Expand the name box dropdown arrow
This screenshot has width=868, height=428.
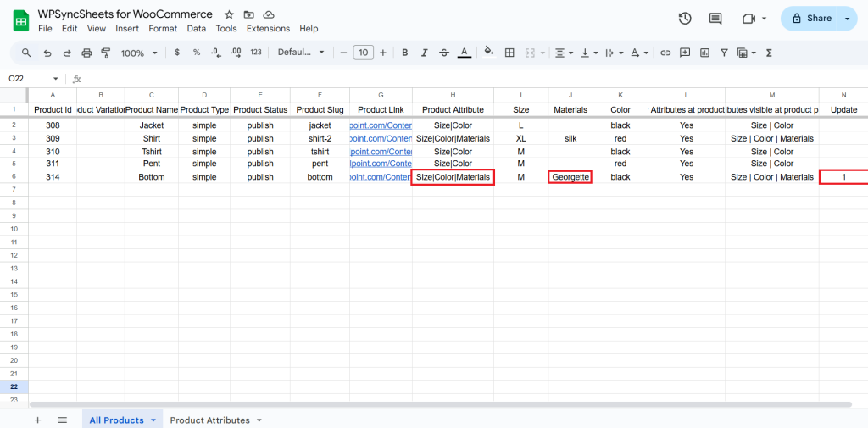[55, 79]
